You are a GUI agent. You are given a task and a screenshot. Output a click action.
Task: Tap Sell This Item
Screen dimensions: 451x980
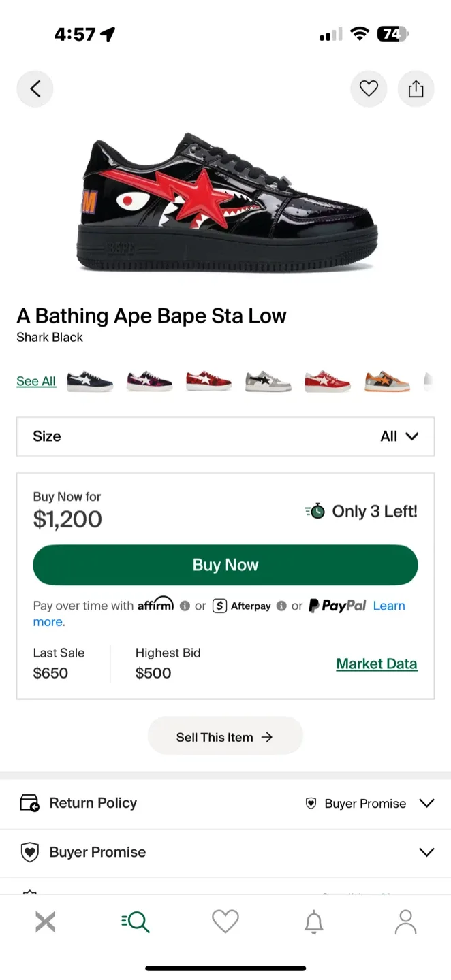pyautogui.click(x=226, y=736)
